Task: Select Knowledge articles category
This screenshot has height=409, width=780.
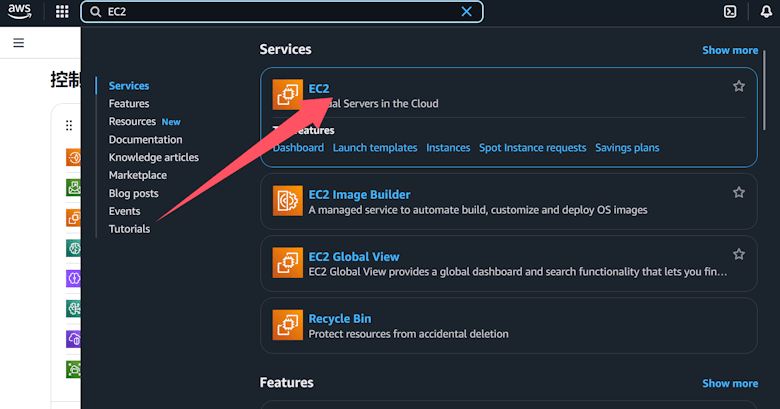Action: coord(154,157)
